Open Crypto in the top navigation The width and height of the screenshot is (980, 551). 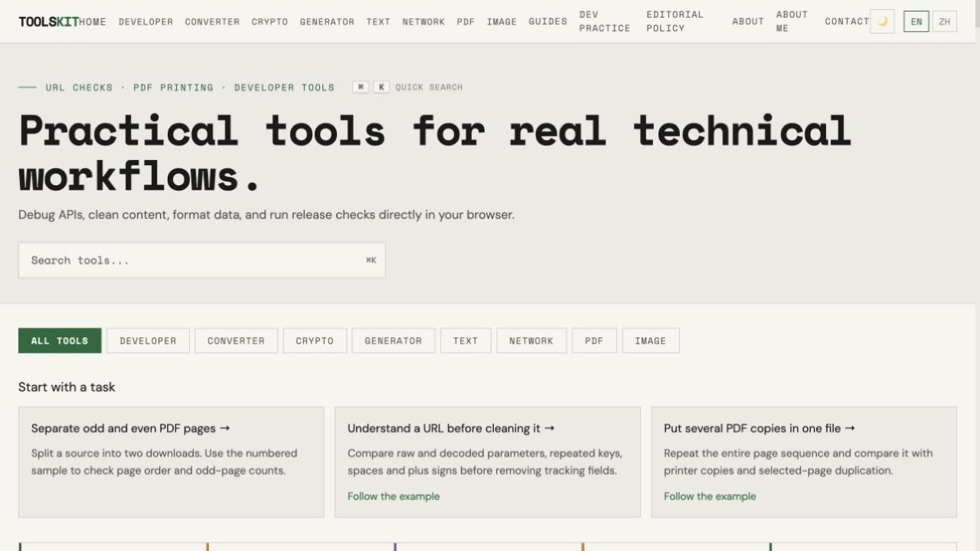(269, 21)
